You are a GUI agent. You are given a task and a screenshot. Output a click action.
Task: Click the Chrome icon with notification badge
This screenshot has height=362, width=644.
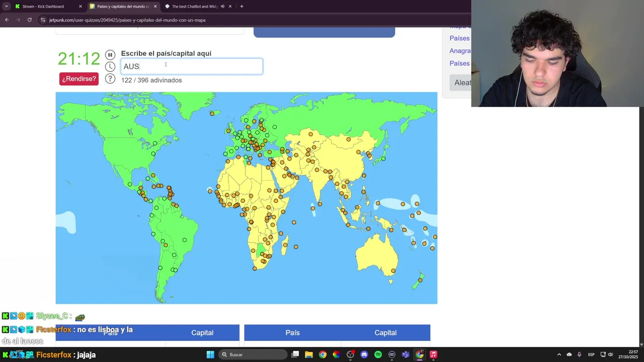420,354
